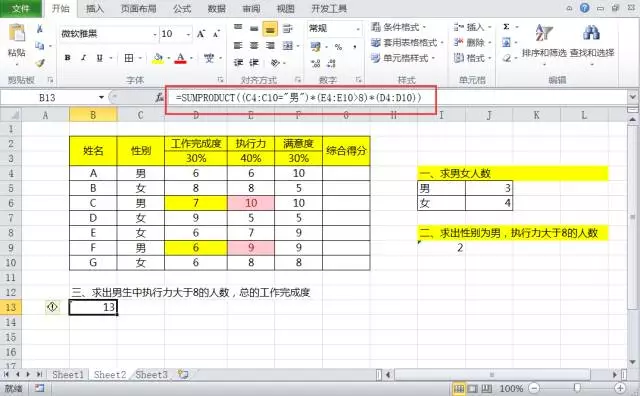Apply comma style format
The width and height of the screenshot is (640, 396).
coord(354,47)
